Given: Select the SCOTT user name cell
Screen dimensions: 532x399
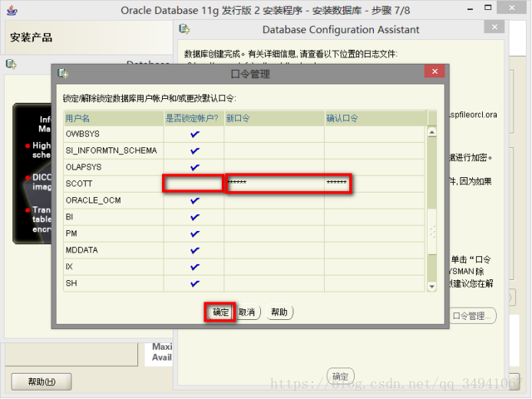Looking at the screenshot, I should pos(114,183).
